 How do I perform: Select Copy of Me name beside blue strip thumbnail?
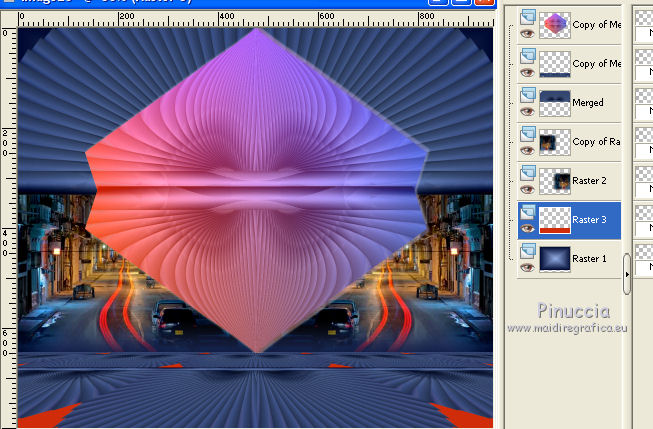596,63
